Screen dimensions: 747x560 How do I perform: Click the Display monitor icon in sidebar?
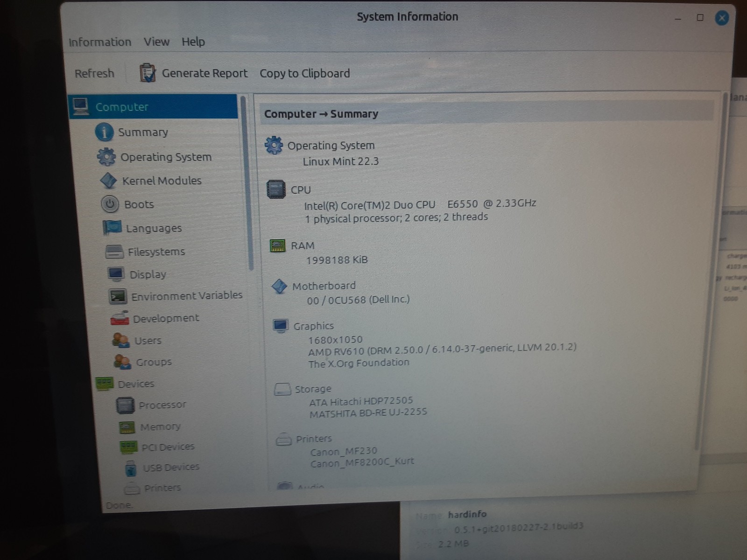(116, 274)
